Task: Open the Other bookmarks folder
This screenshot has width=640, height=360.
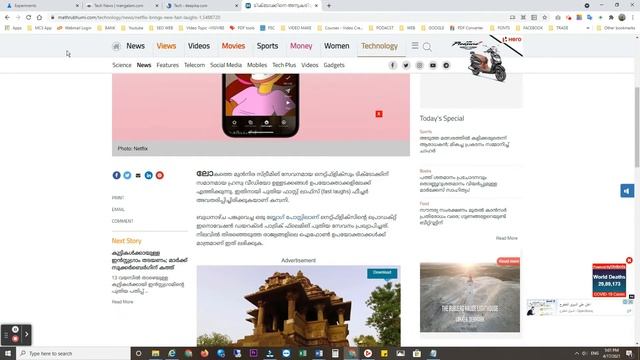Action: [x=616, y=28]
